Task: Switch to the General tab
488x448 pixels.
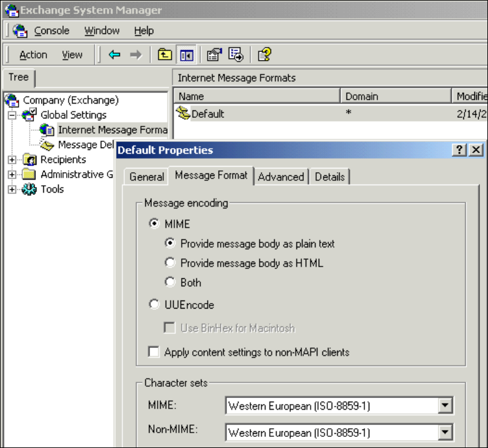Action: tap(146, 177)
